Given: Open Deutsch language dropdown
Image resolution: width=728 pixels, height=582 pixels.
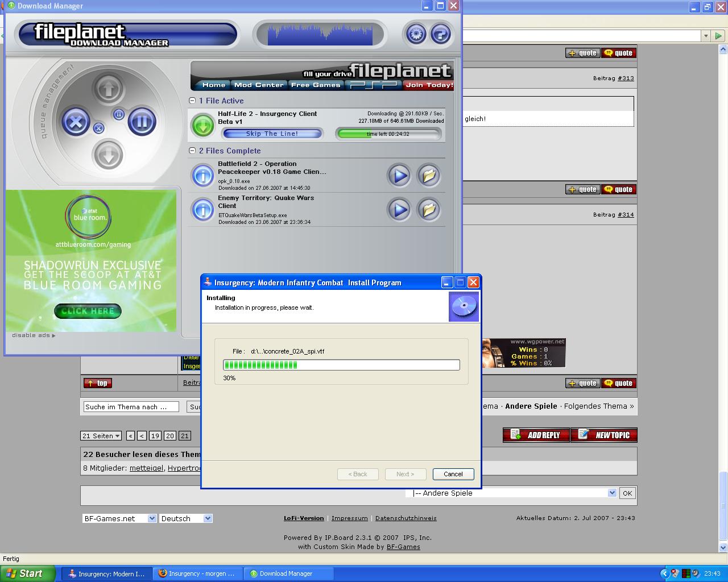Looking at the screenshot, I should 186,518.
